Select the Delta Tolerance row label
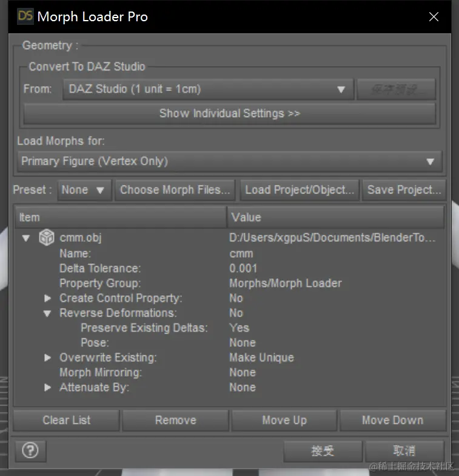 (x=100, y=269)
